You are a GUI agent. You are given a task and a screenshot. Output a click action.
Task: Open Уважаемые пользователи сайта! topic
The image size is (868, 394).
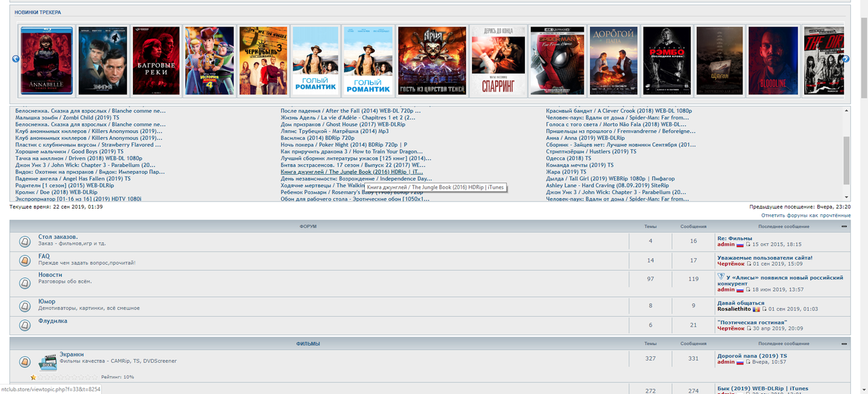[x=765, y=258]
